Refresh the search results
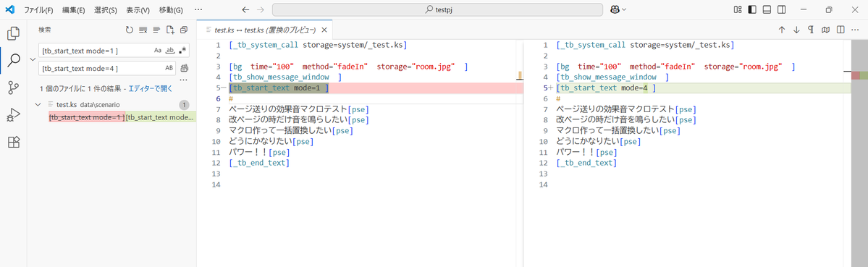 coord(130,30)
